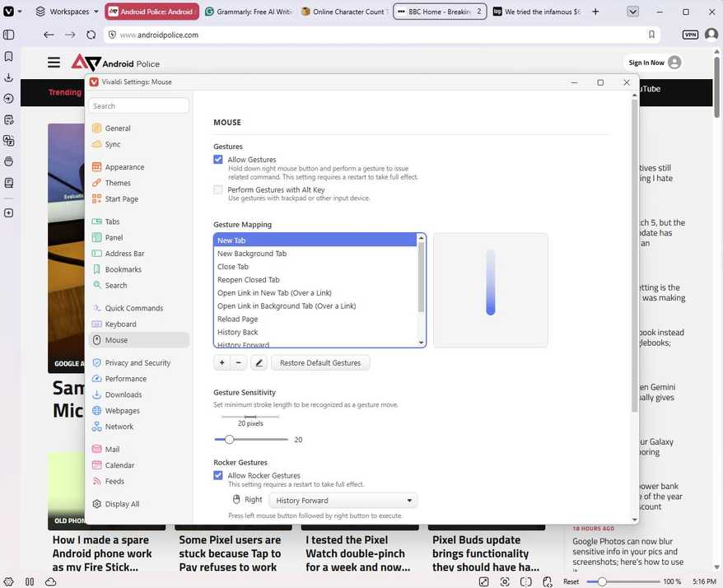Click Restore Default Gestures button

[x=320, y=363]
